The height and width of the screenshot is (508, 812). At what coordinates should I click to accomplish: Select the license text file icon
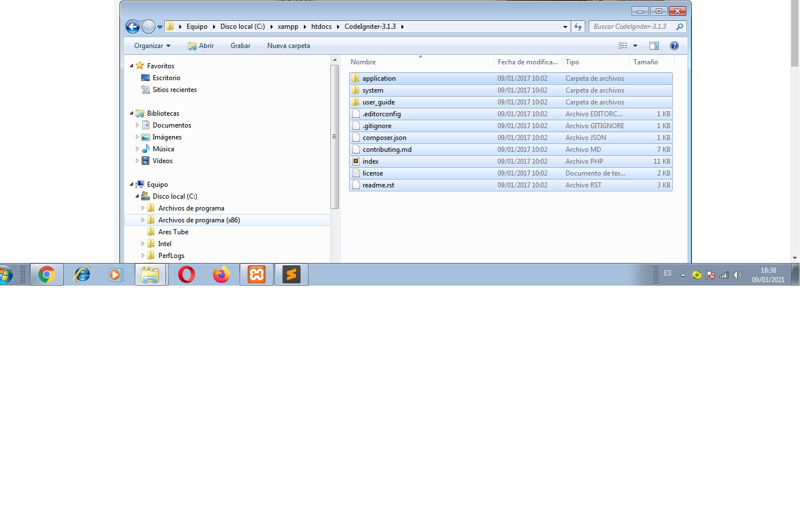click(x=356, y=173)
